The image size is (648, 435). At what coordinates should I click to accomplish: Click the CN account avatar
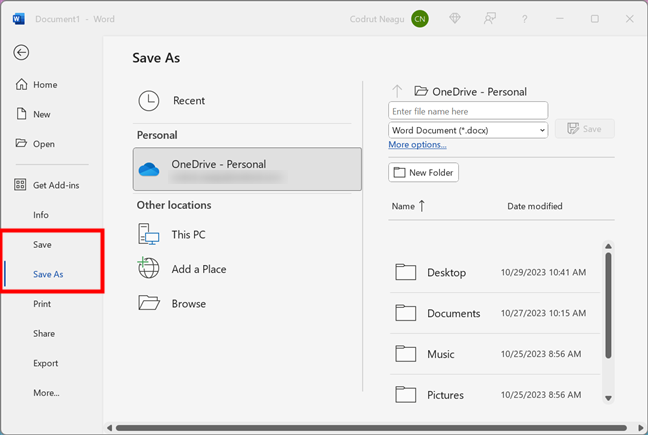pos(419,19)
